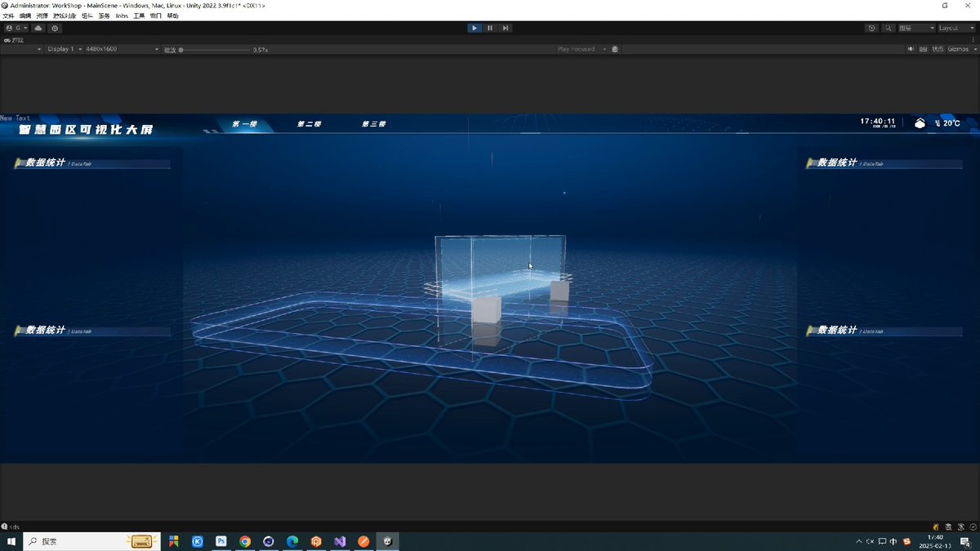Click the Sogou input method tray icon
The width and height of the screenshot is (980, 551).
coord(906,541)
